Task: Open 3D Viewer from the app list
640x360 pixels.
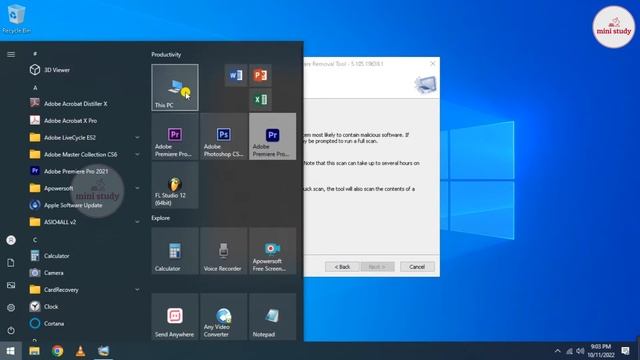Action: (85, 70)
